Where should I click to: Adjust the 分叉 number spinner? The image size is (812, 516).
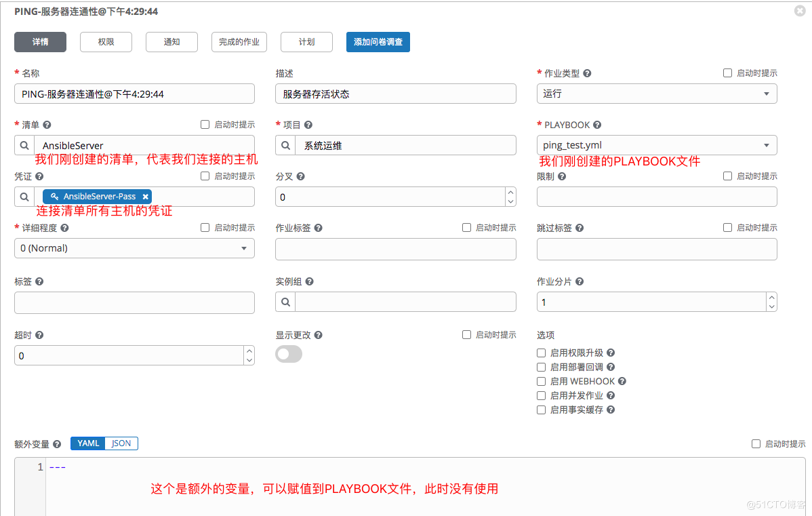click(x=510, y=197)
